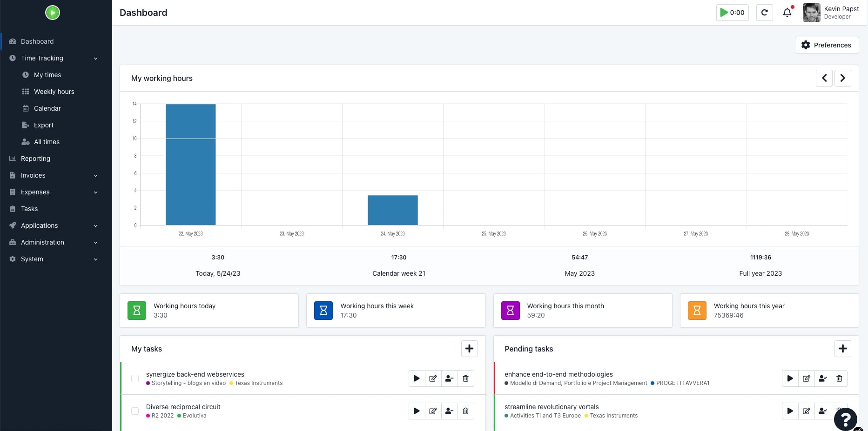Image resolution: width=868 pixels, height=431 pixels.
Task: Open dashboard Preferences
Action: pyautogui.click(x=827, y=45)
